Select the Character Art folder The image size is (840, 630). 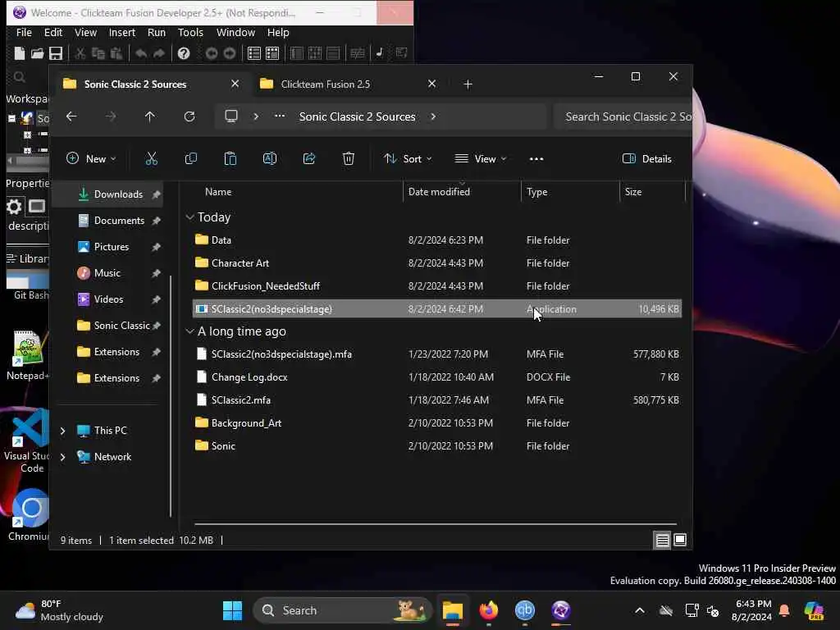click(x=436, y=263)
